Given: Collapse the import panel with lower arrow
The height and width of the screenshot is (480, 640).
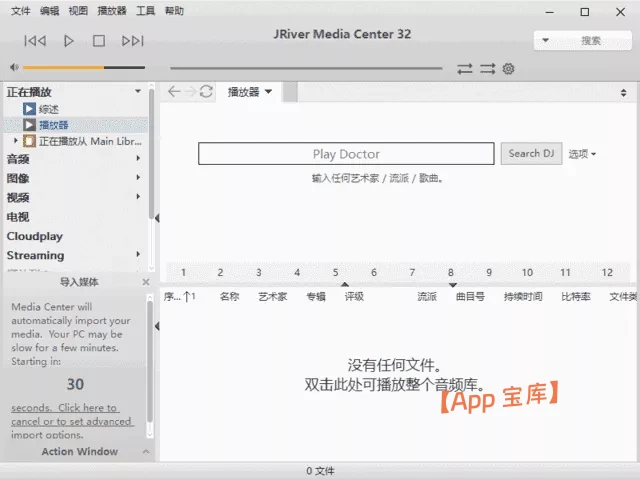Looking at the screenshot, I should [x=157, y=326].
